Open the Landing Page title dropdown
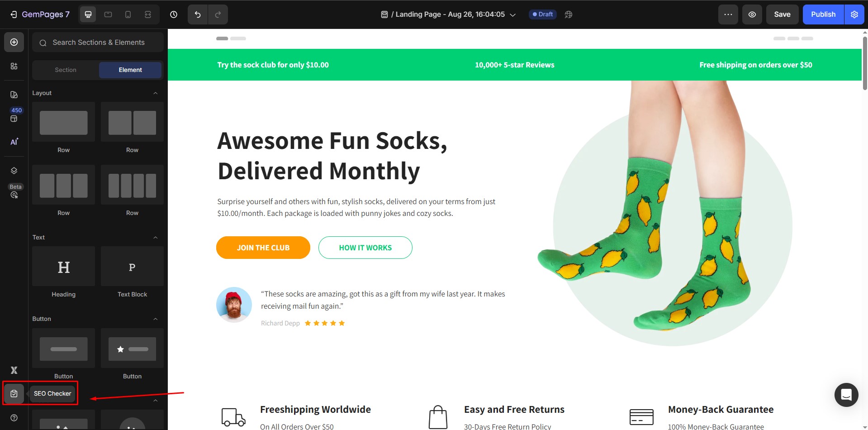The height and width of the screenshot is (430, 868). click(x=512, y=14)
